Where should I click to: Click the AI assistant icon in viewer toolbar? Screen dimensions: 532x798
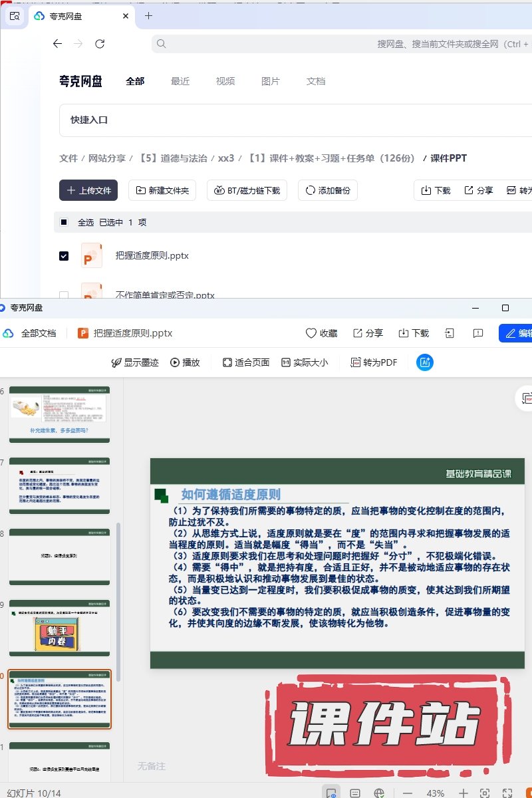[425, 362]
